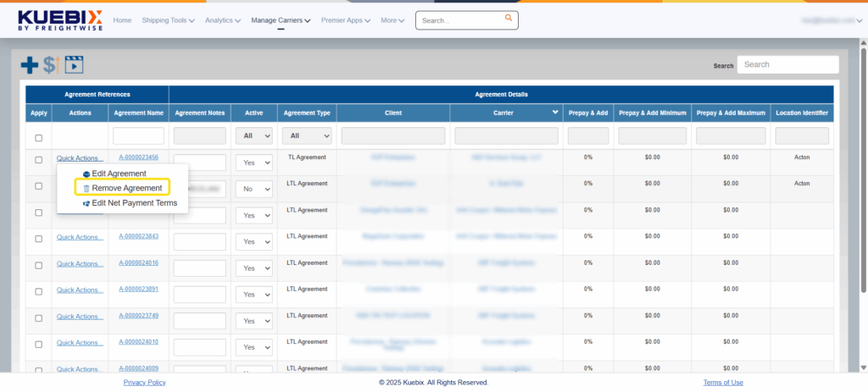
Task: Click the Agreement Name filter text field
Action: tap(138, 135)
